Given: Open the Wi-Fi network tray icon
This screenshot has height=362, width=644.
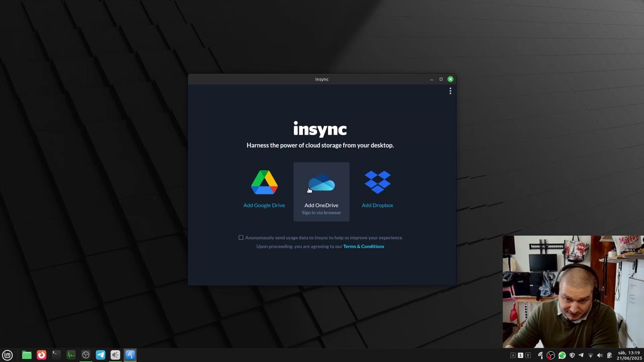Looking at the screenshot, I should click(590, 355).
